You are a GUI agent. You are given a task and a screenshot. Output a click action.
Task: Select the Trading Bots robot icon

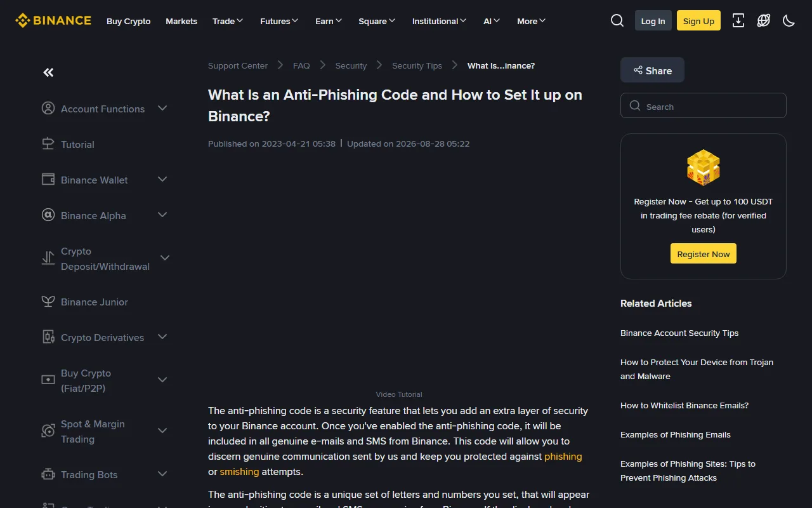click(x=48, y=474)
